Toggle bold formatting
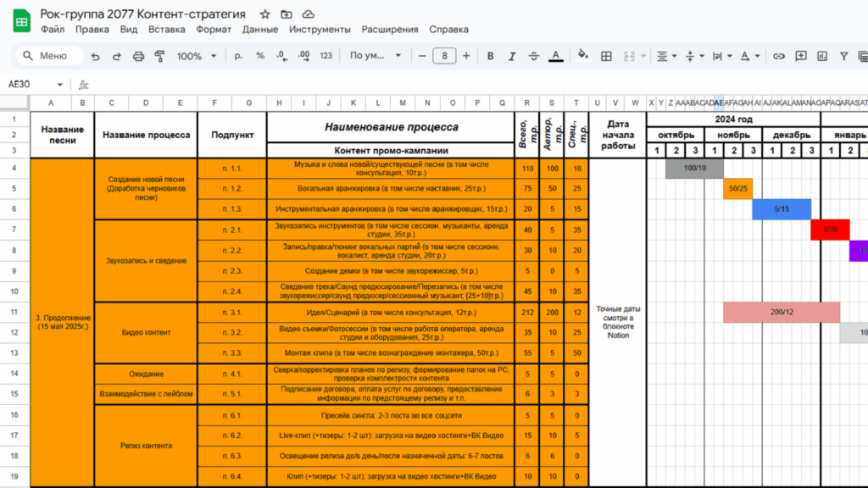This screenshot has height=488, width=868. 490,56
